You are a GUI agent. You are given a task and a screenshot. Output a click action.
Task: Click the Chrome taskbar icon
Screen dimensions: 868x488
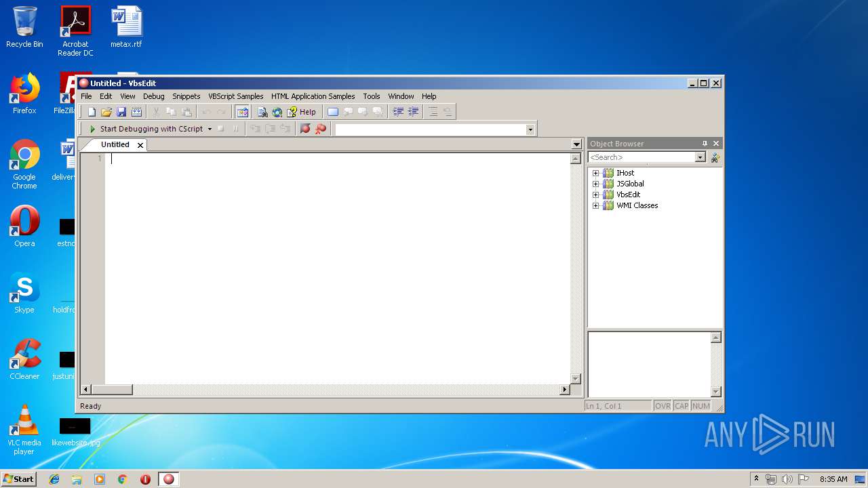coord(123,479)
